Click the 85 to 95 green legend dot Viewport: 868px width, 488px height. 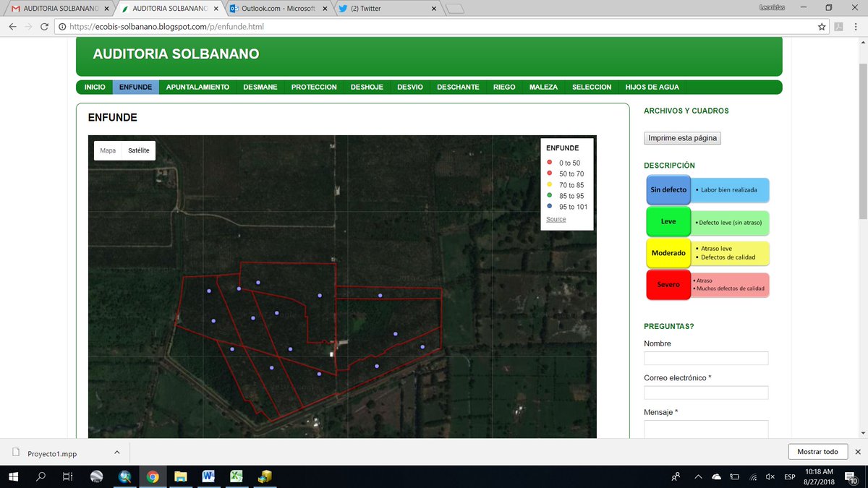[x=550, y=196]
